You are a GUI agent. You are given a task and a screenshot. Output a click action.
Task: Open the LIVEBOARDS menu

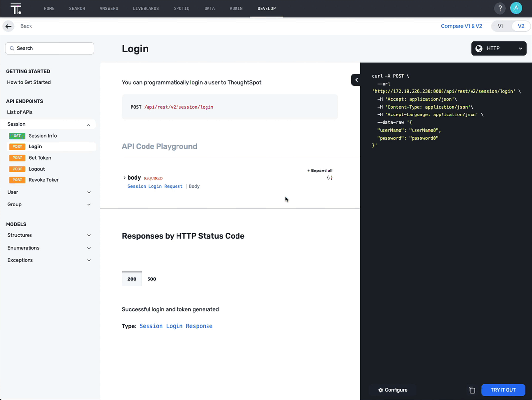coord(146,9)
